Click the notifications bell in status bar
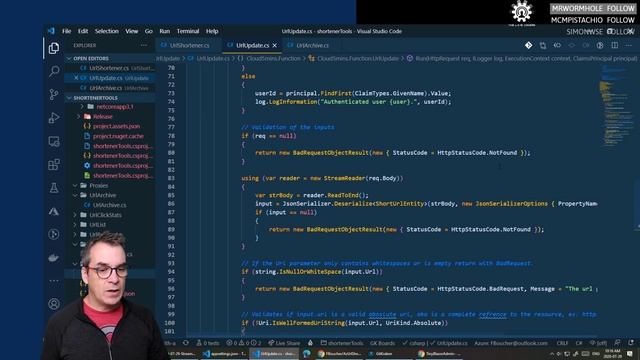 (x=631, y=343)
